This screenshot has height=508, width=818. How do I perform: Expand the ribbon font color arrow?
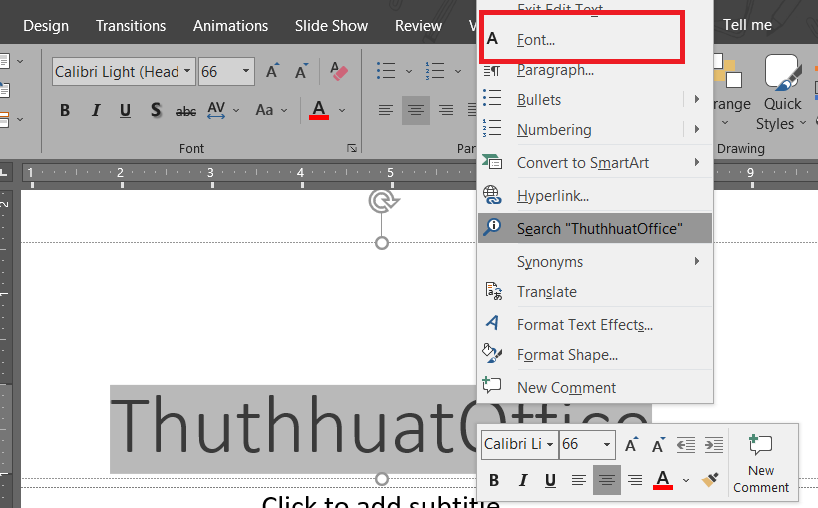342,111
